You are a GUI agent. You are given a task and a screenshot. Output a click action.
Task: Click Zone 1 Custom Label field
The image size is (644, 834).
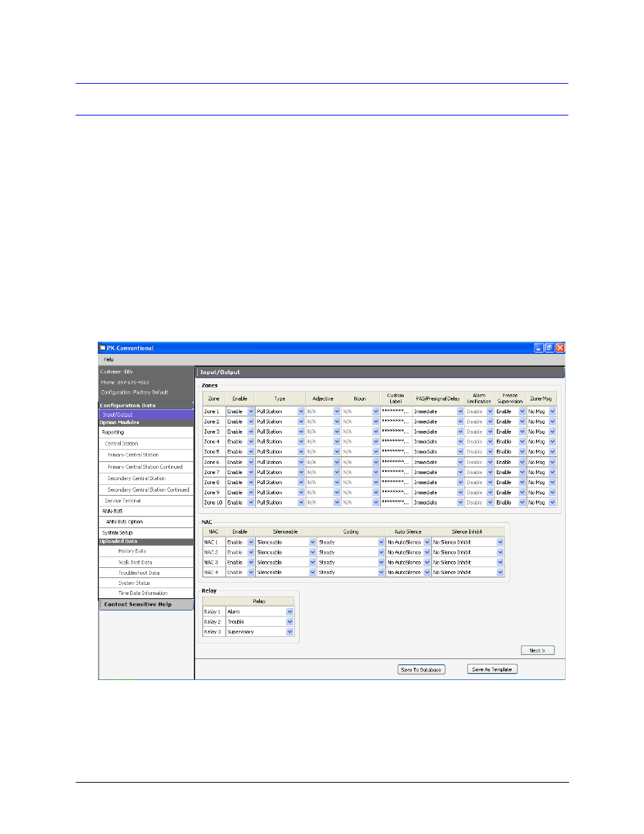coord(396,411)
